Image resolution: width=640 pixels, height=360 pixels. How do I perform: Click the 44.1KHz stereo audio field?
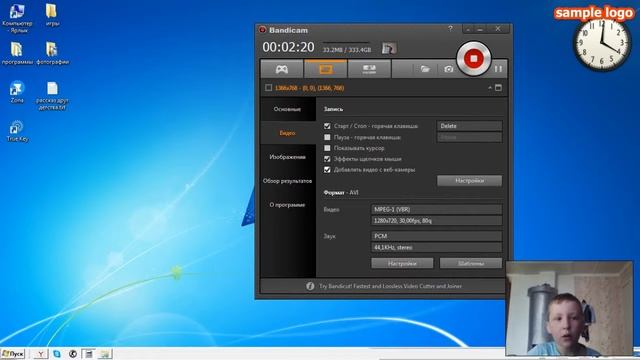[436, 247]
